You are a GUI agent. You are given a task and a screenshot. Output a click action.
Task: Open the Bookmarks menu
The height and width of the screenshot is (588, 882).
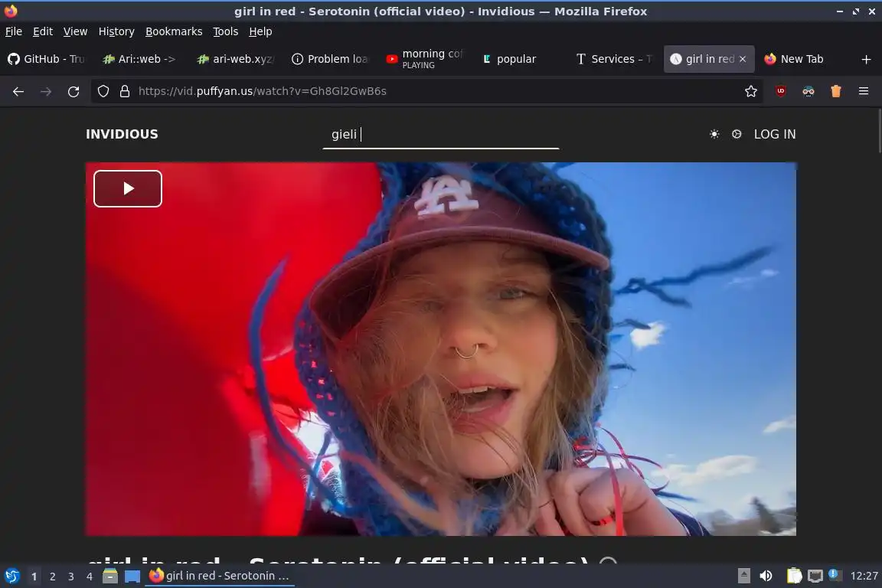click(174, 31)
